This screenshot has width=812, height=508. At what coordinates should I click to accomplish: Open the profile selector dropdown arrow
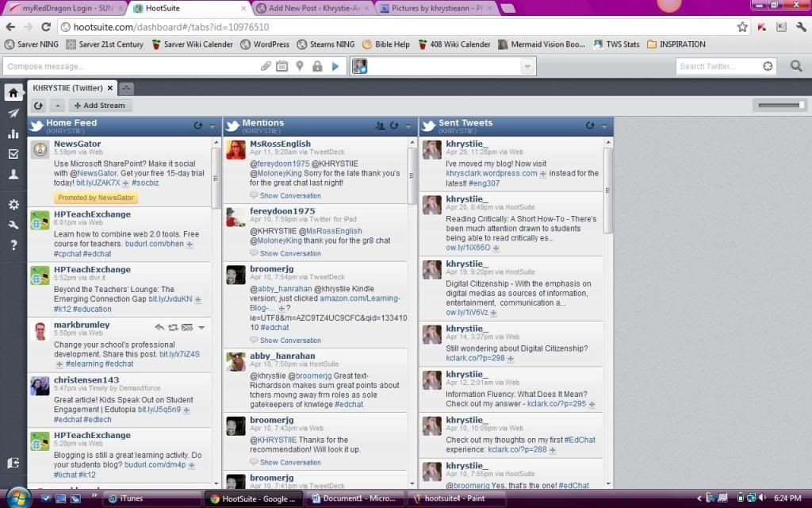[527, 67]
